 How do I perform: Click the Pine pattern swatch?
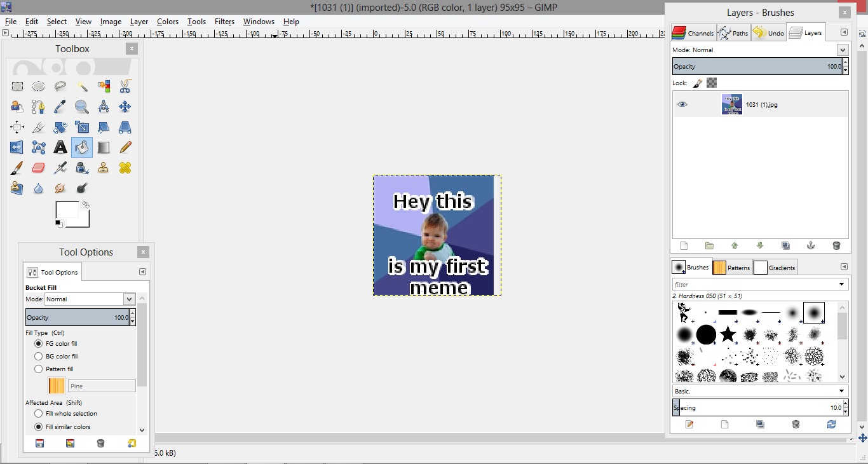coord(57,386)
